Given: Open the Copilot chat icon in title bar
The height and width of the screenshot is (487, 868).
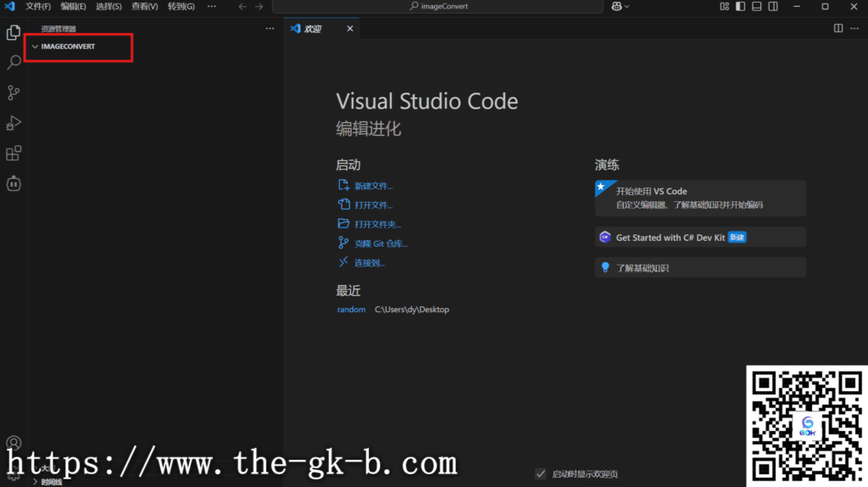Looking at the screenshot, I should (x=616, y=7).
